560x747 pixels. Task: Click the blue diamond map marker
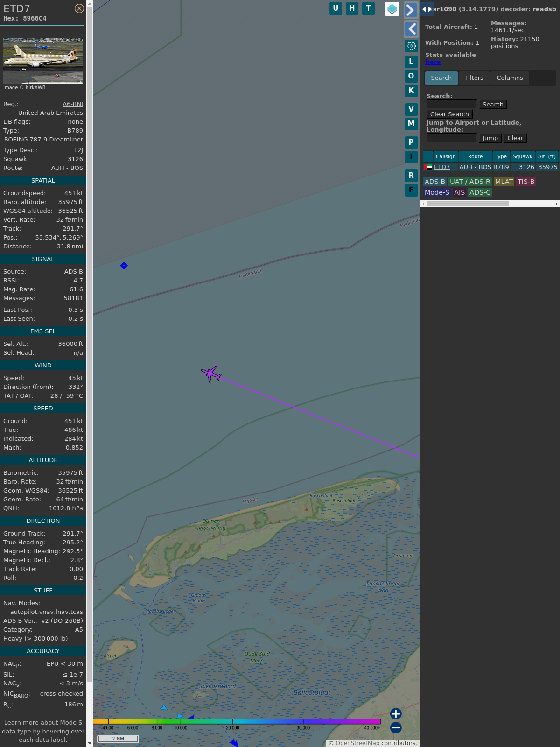(x=124, y=266)
